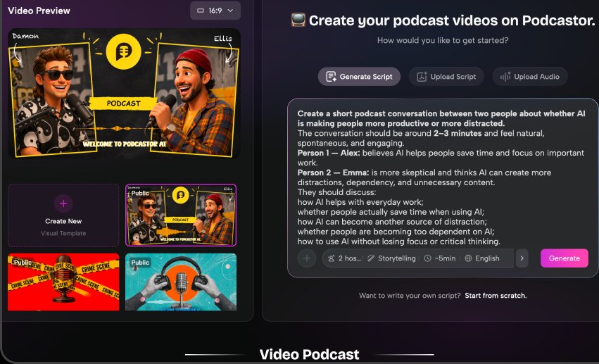The width and height of the screenshot is (599, 364).
Task: Click the Public badge on headphones template
Action: click(x=140, y=263)
